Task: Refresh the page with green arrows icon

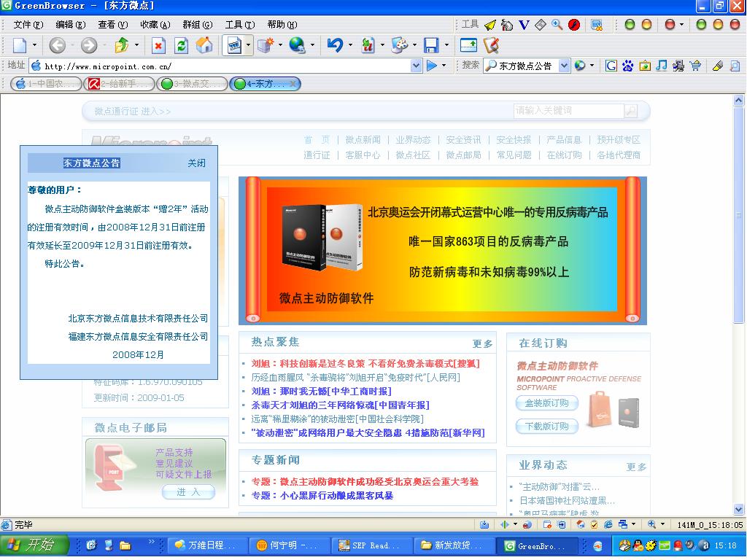Action: (x=181, y=46)
